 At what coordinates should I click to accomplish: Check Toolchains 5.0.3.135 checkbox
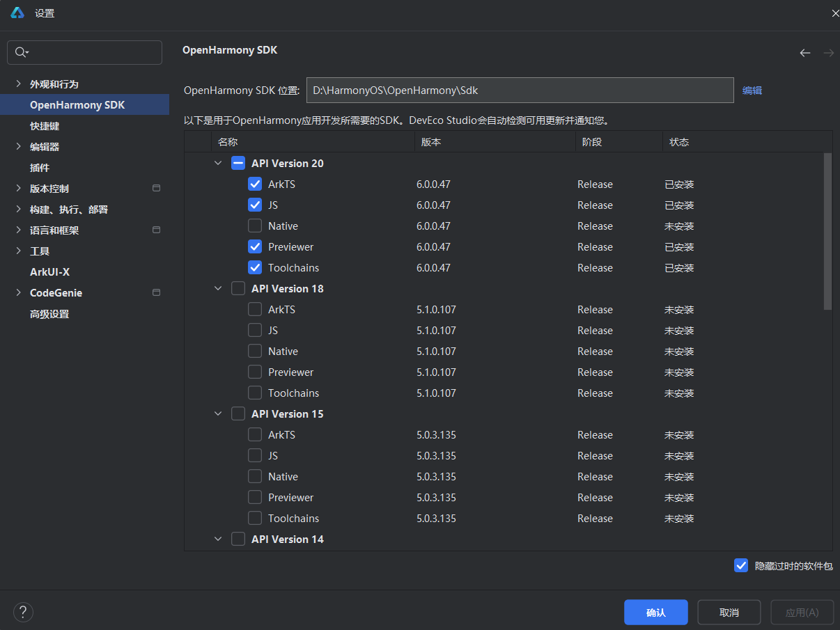(255, 518)
